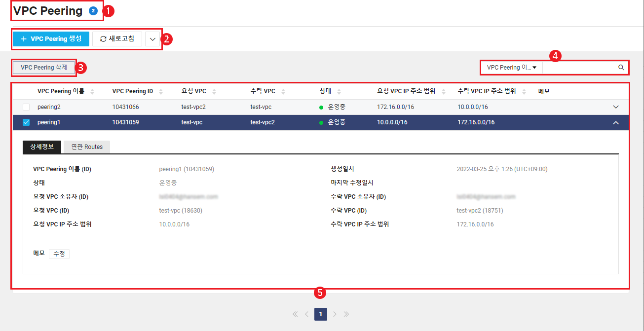Click peering1 (10431059) value in details
This screenshot has width=644, height=331.
tap(187, 169)
